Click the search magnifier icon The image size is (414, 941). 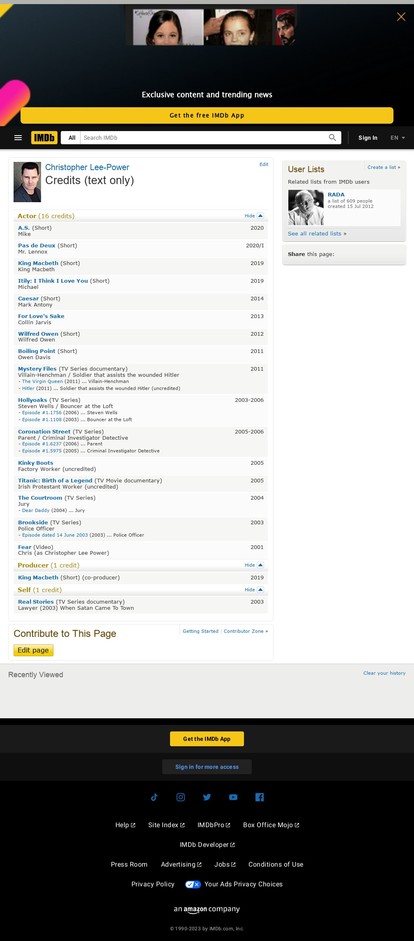tap(332, 137)
